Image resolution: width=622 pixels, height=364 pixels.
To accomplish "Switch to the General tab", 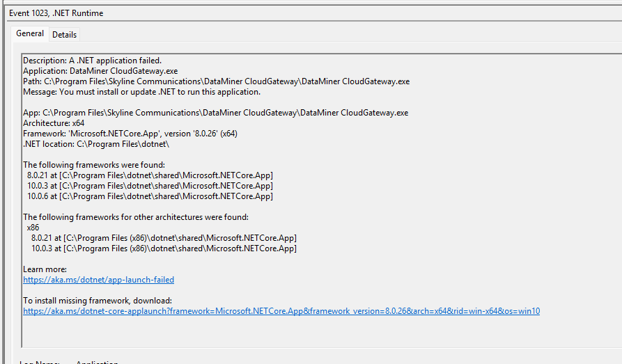I will [30, 33].
